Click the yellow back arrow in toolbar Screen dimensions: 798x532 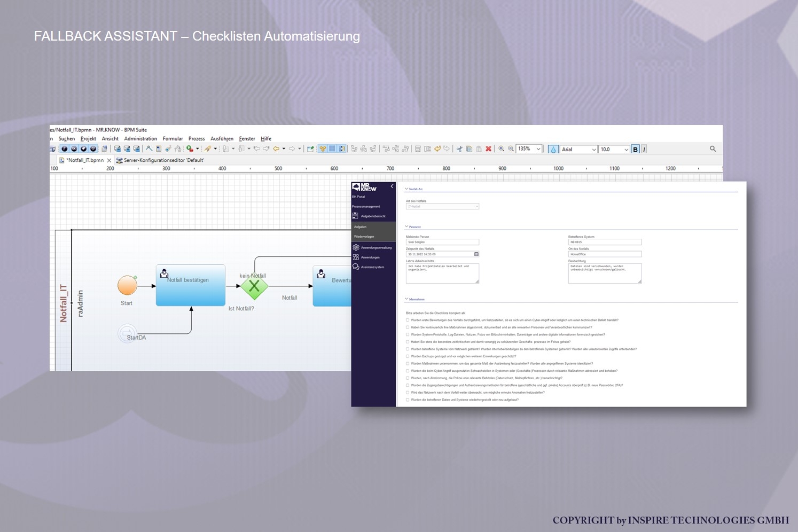[276, 149]
